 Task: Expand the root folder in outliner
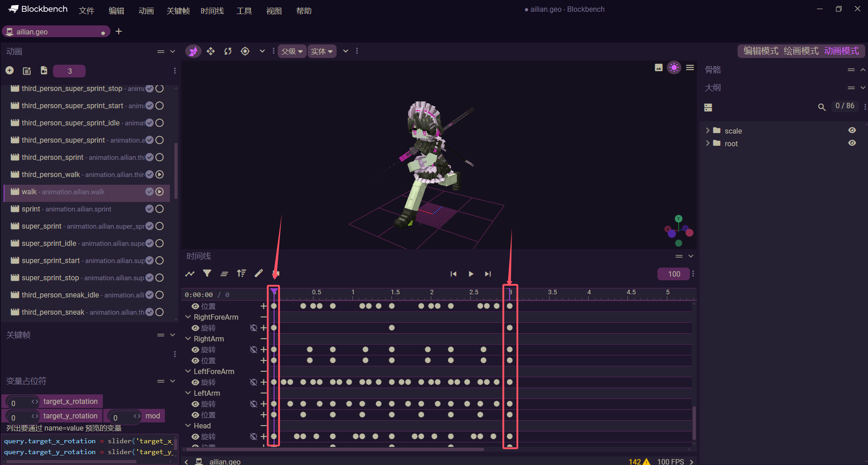[708, 144]
